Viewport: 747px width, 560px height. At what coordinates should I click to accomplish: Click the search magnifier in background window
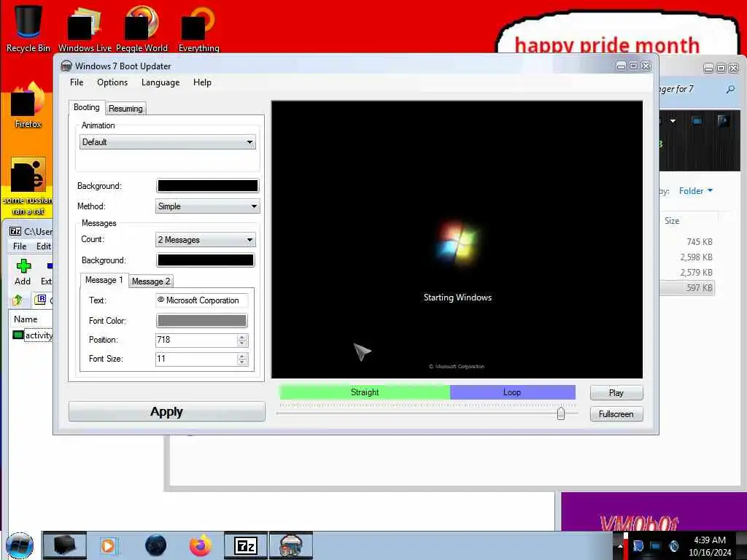point(730,89)
